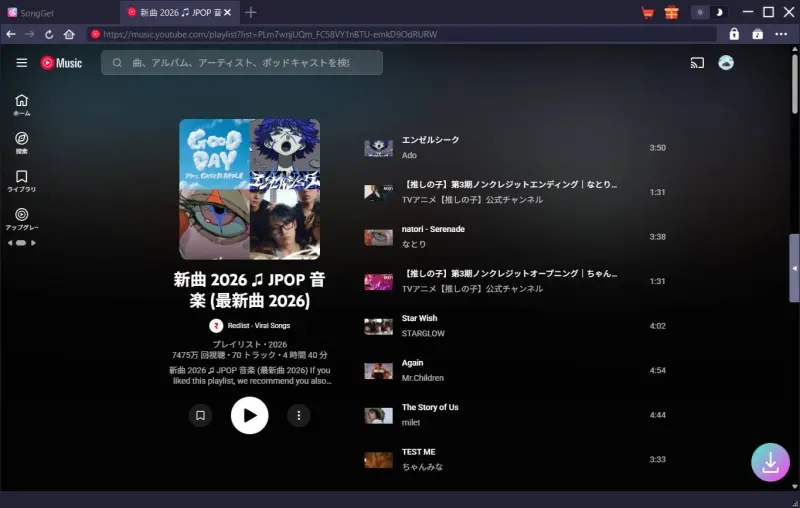Open the browser three-dot more menu
Image resolution: width=800 pixels, height=508 pixels.
click(781, 34)
